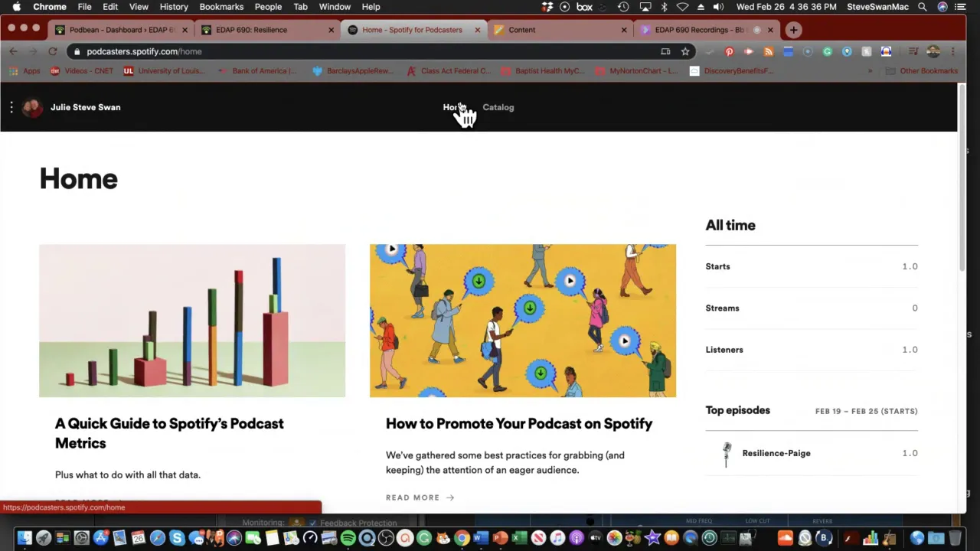Screen dimensions: 980x551
Task: Close the Content browser tab
Action: click(623, 30)
